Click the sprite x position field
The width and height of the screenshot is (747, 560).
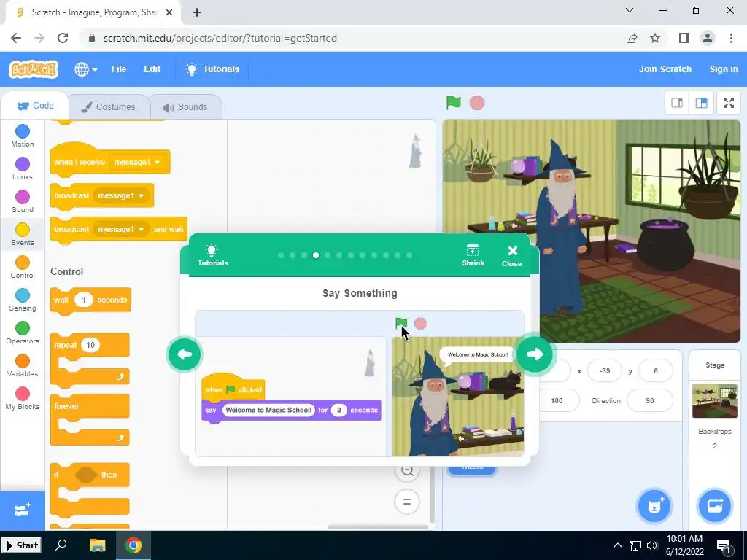[x=605, y=371]
